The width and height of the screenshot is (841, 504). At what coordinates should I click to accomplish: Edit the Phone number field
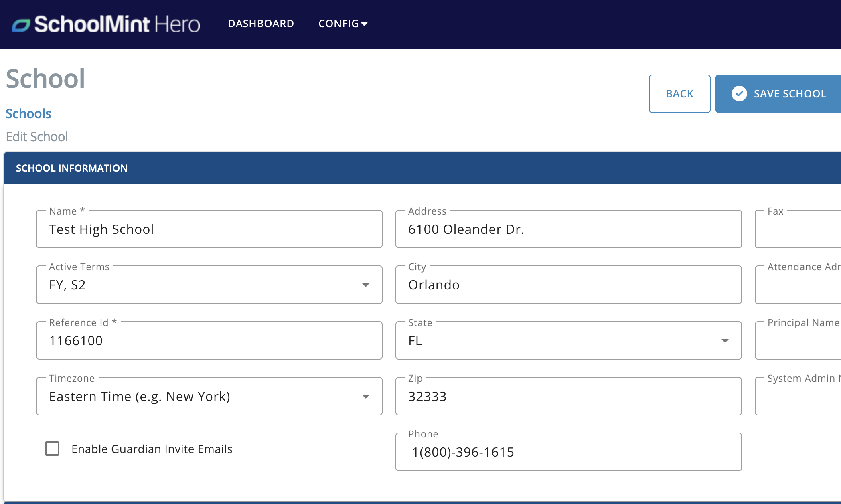coord(568,452)
